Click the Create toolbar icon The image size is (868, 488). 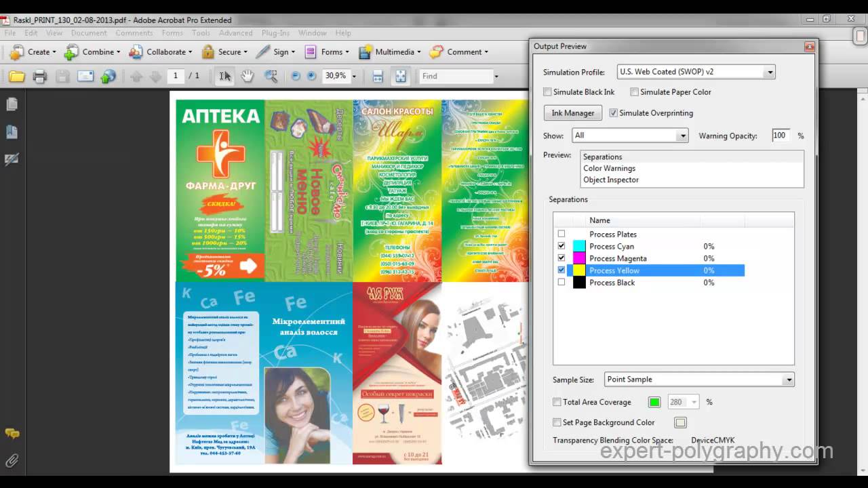click(17, 52)
